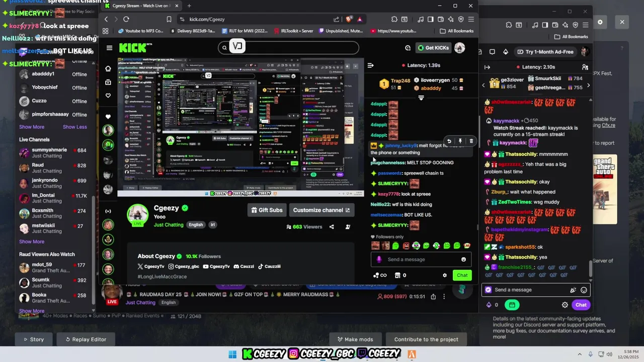Delete johnny_lucky9's chat message

471,141
